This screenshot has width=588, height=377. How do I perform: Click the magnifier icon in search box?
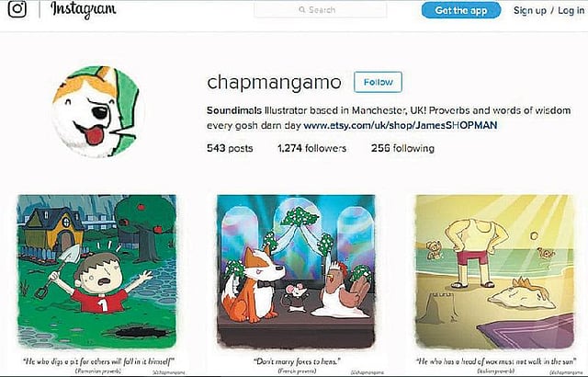coord(302,10)
